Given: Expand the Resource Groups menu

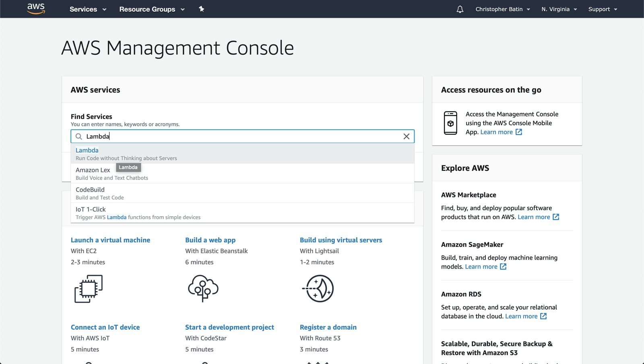Looking at the screenshot, I should click(152, 9).
